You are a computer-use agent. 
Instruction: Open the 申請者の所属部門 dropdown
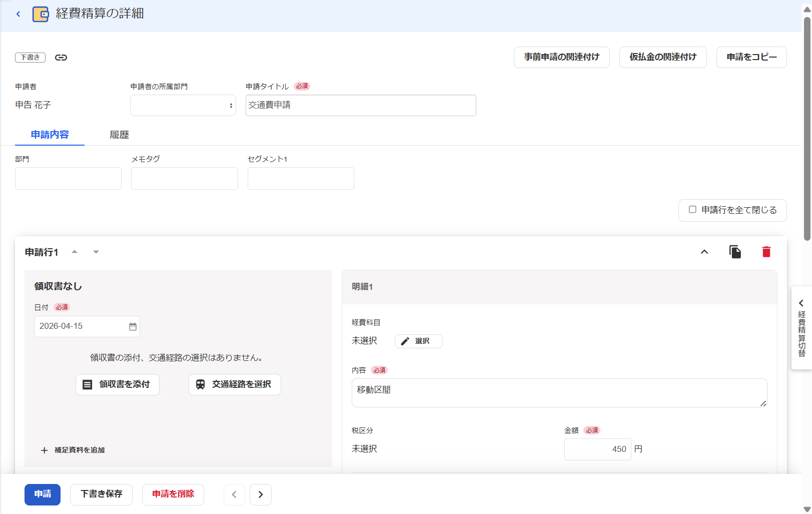(x=183, y=106)
